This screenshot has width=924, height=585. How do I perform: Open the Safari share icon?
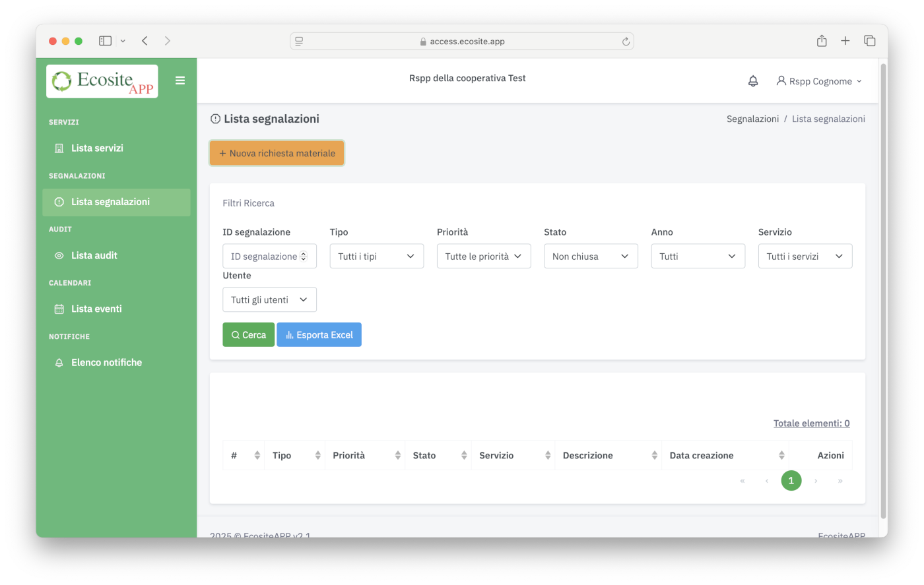(822, 41)
